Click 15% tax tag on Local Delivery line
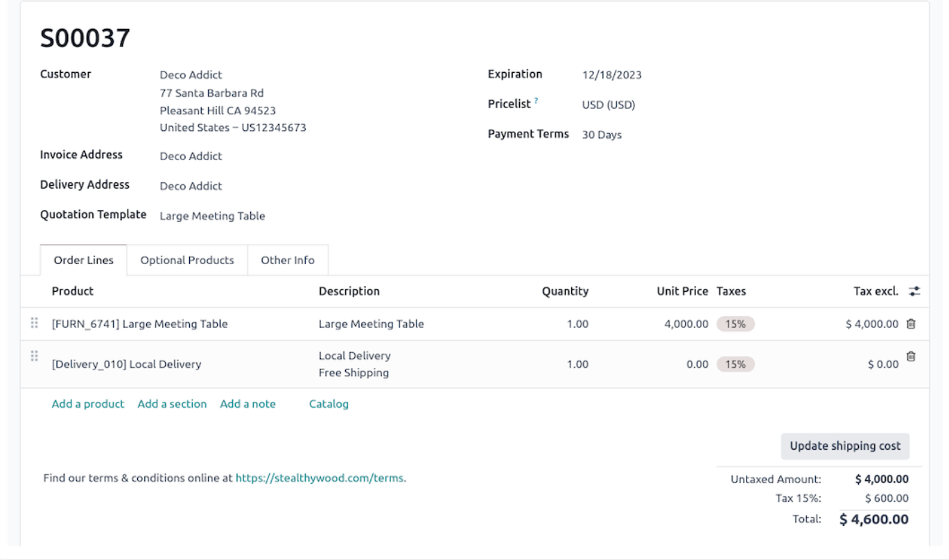 click(x=735, y=364)
